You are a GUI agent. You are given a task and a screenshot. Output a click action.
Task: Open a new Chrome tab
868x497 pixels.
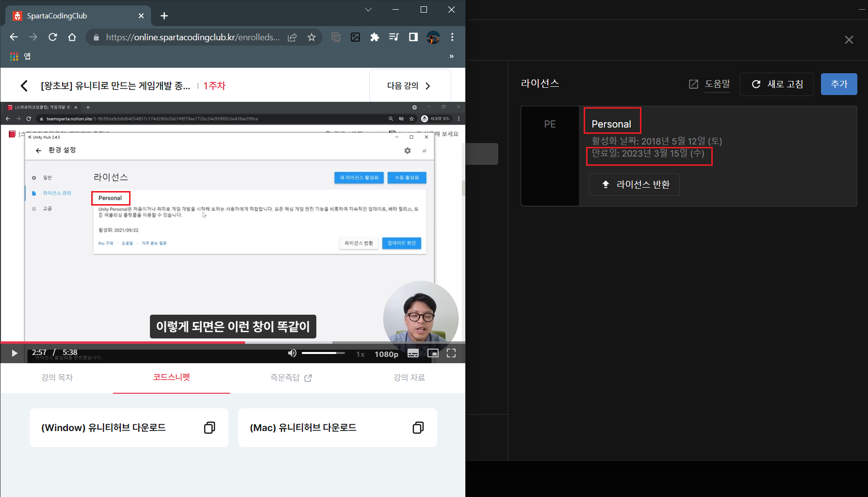[x=164, y=16]
